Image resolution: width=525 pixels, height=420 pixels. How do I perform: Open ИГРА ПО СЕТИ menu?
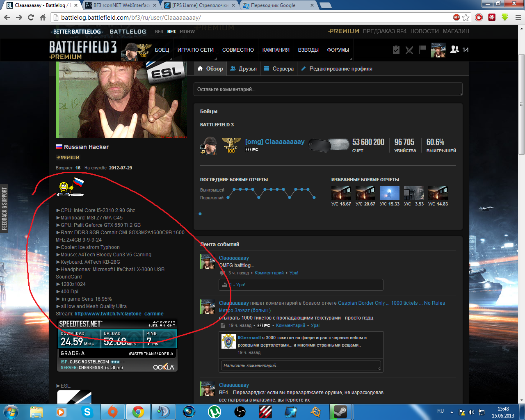195,50
